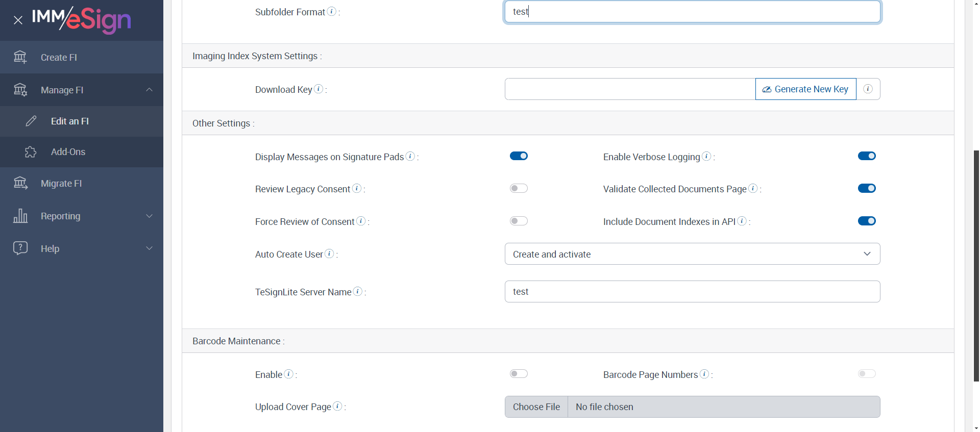Enable the Barcode Maintenance toggle
This screenshot has width=980, height=432.
519,374
